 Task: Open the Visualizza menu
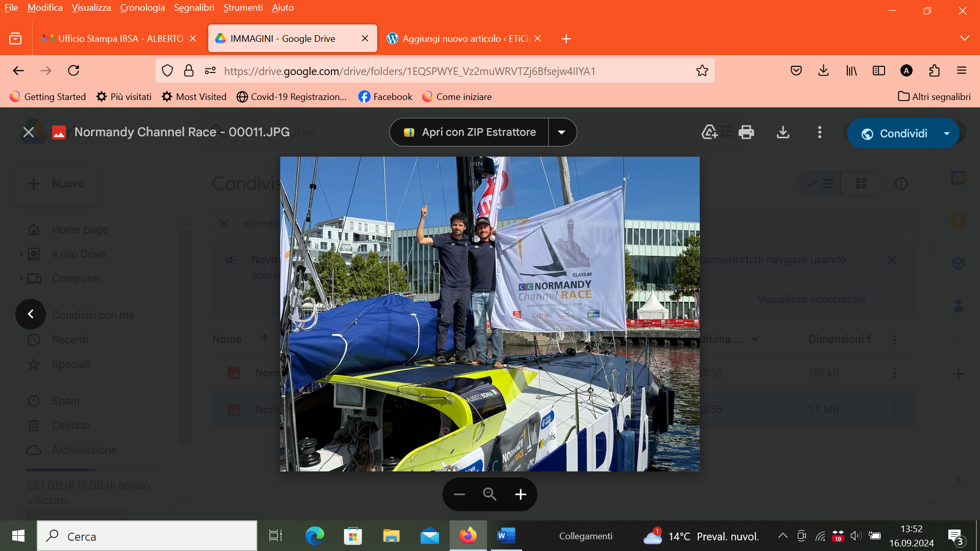91,8
